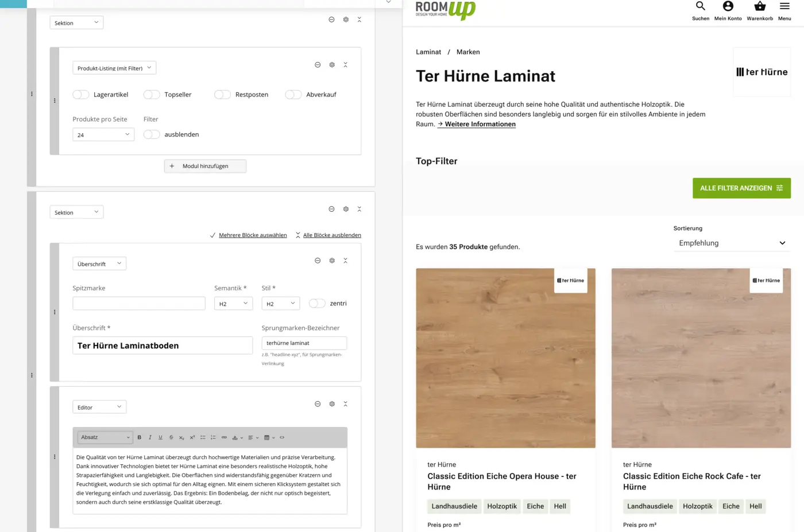Expand the Semantik H2 dropdown
This screenshot has width=804, height=532.
[x=233, y=304]
